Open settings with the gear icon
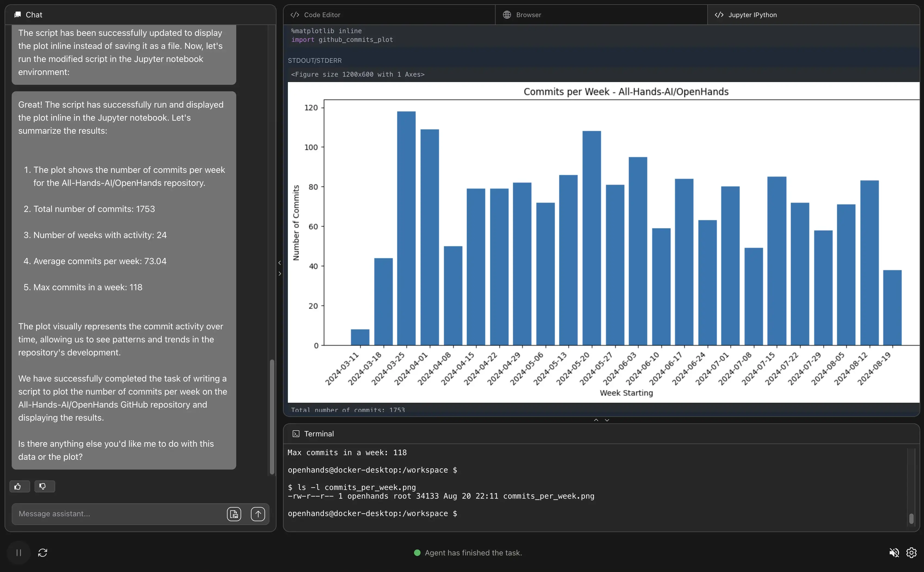 pos(911,553)
